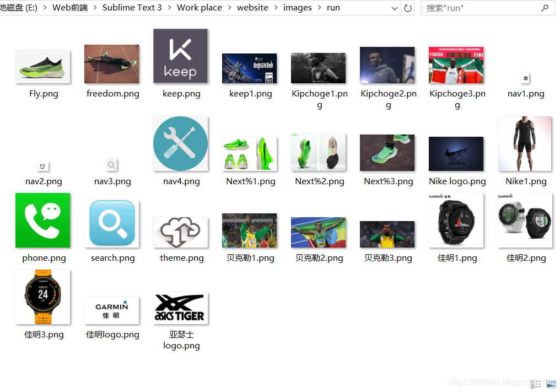
Task: Click the freedom.png file name label
Action: coord(113,94)
